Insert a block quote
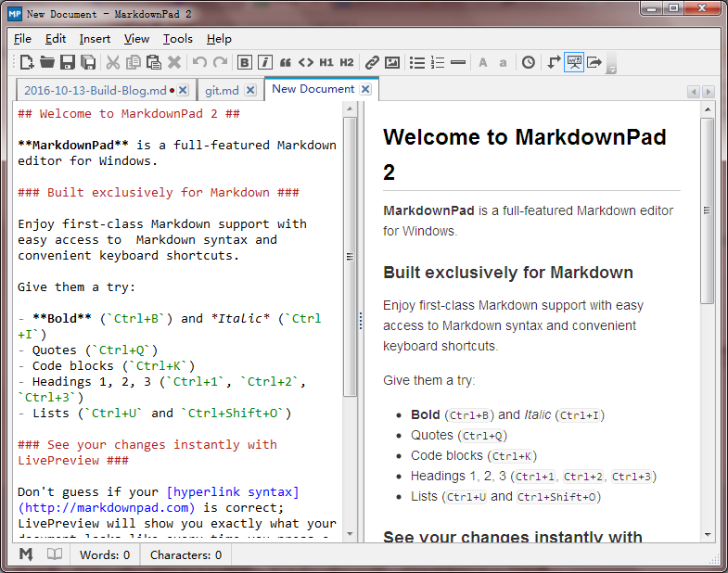Screen dimensions: 728x573 (x=285, y=62)
